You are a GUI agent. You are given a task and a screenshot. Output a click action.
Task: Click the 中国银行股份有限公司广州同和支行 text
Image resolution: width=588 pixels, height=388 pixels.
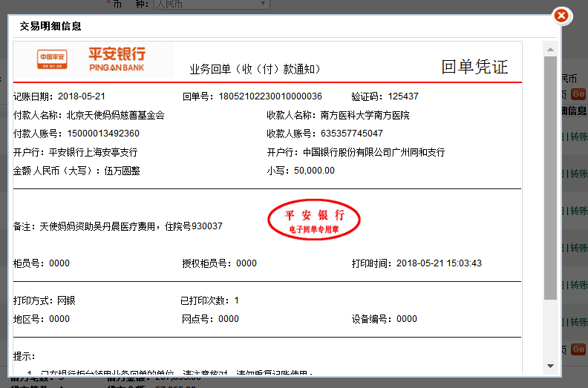[374, 152]
